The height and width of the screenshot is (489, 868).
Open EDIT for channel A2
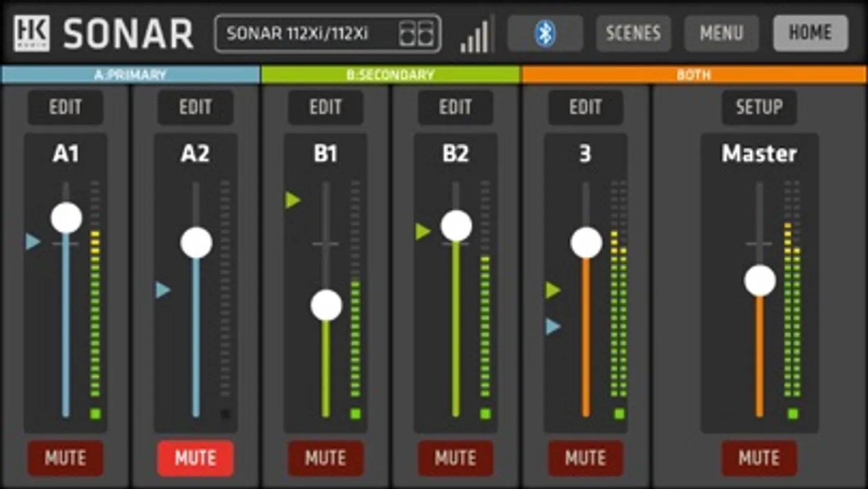pyautogui.click(x=195, y=107)
